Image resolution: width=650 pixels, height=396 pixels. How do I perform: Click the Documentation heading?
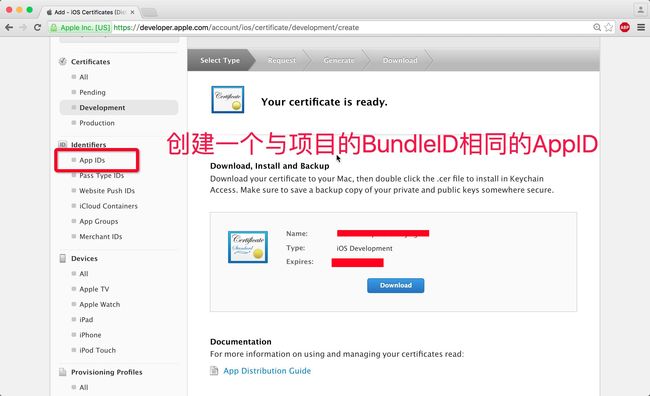[x=241, y=342]
